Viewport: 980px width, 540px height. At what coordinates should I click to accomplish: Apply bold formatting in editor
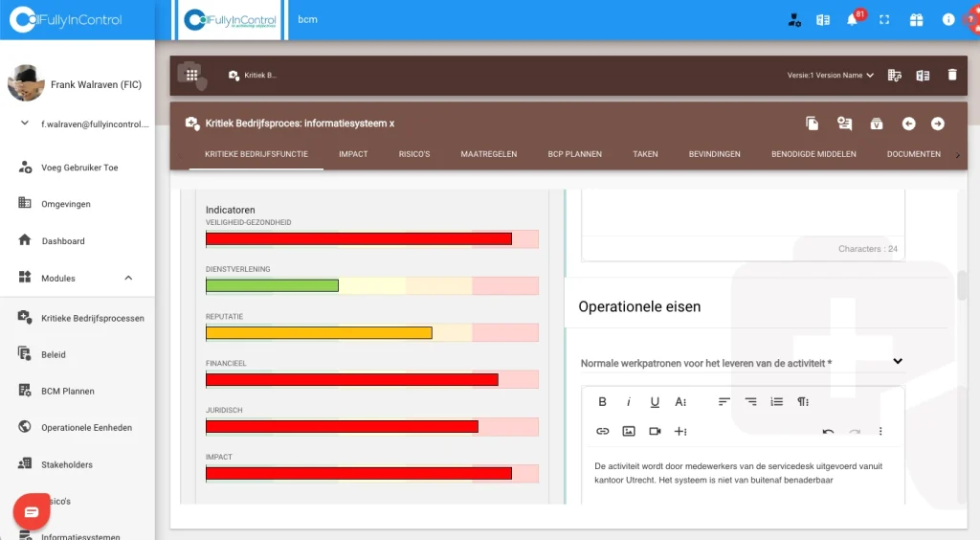tap(602, 402)
